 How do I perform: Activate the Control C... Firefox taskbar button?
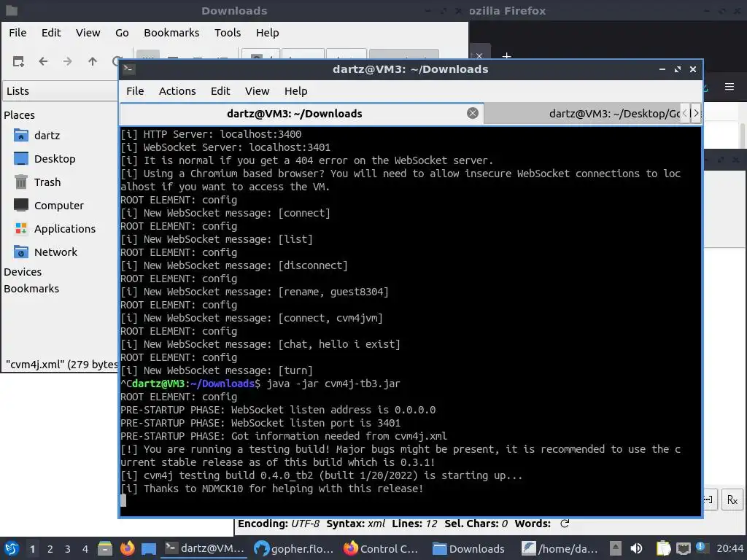tap(382, 548)
